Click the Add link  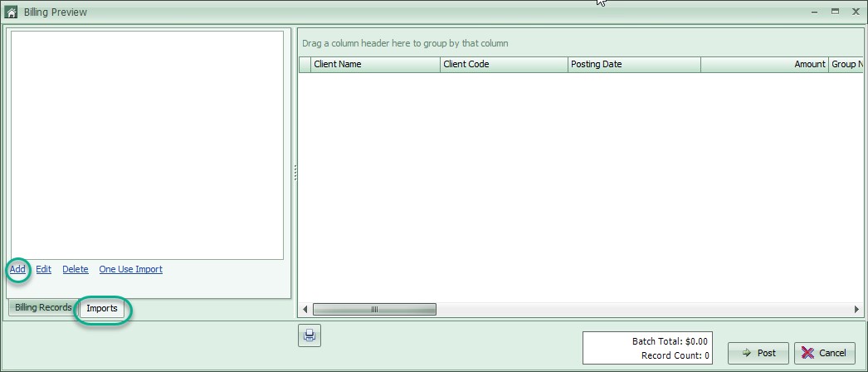[x=17, y=269]
